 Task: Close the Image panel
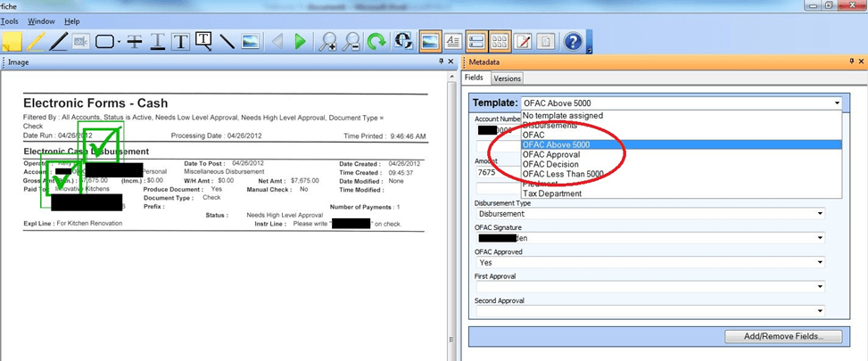pyautogui.click(x=451, y=62)
